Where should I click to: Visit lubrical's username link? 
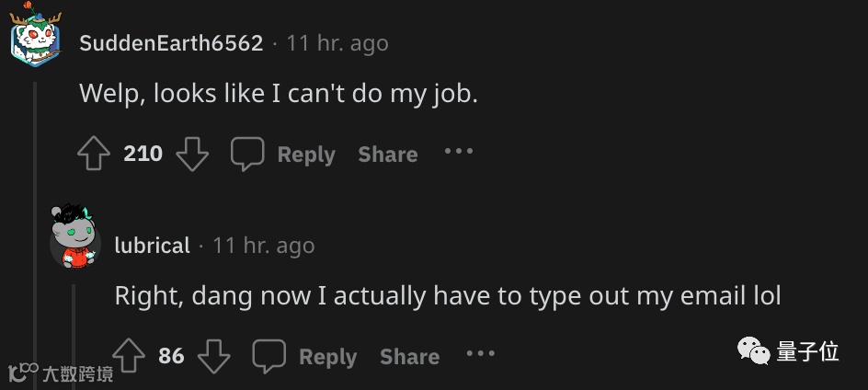pos(152,246)
